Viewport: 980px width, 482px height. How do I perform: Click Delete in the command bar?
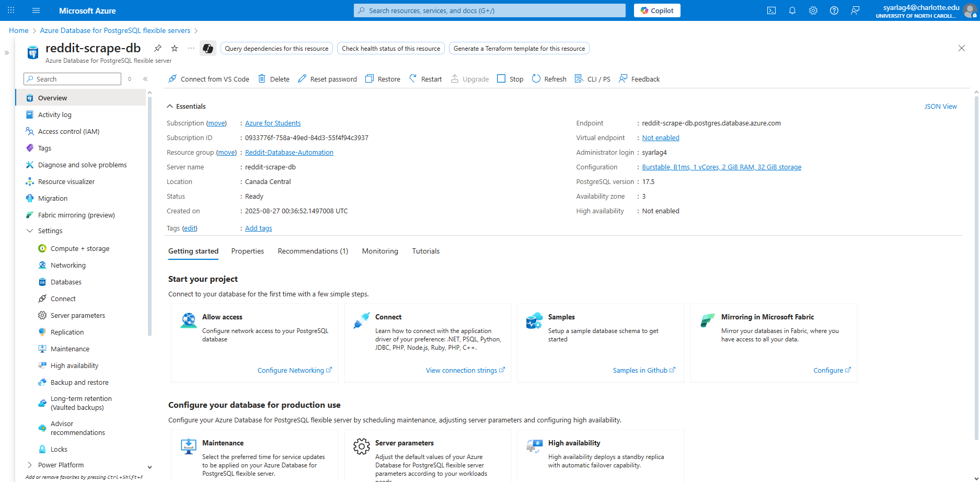click(274, 79)
